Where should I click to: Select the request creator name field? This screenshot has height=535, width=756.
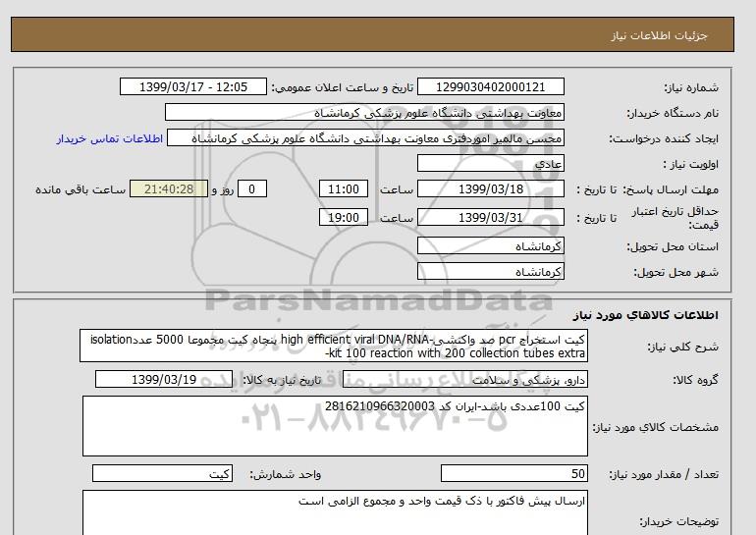[365, 138]
